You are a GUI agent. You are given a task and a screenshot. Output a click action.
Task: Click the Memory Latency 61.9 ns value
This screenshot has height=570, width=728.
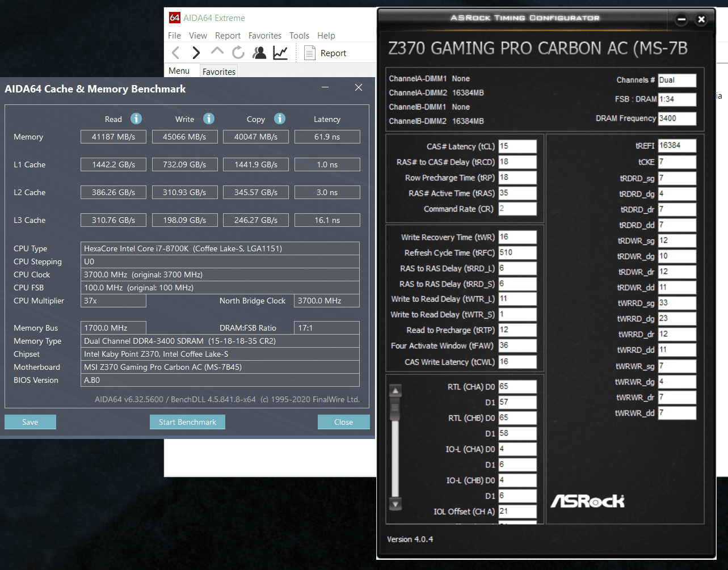[x=327, y=137]
